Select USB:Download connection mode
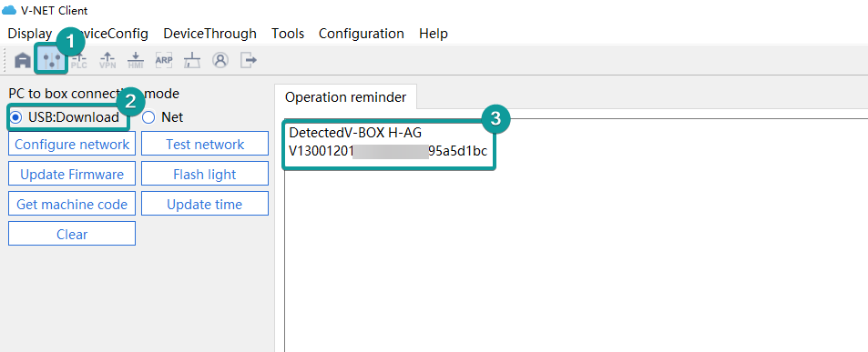 (65, 117)
